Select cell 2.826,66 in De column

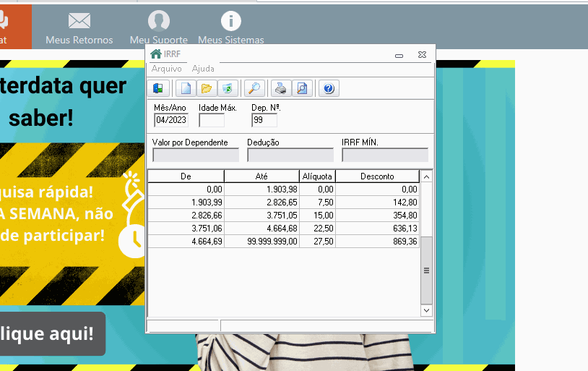pyautogui.click(x=186, y=216)
